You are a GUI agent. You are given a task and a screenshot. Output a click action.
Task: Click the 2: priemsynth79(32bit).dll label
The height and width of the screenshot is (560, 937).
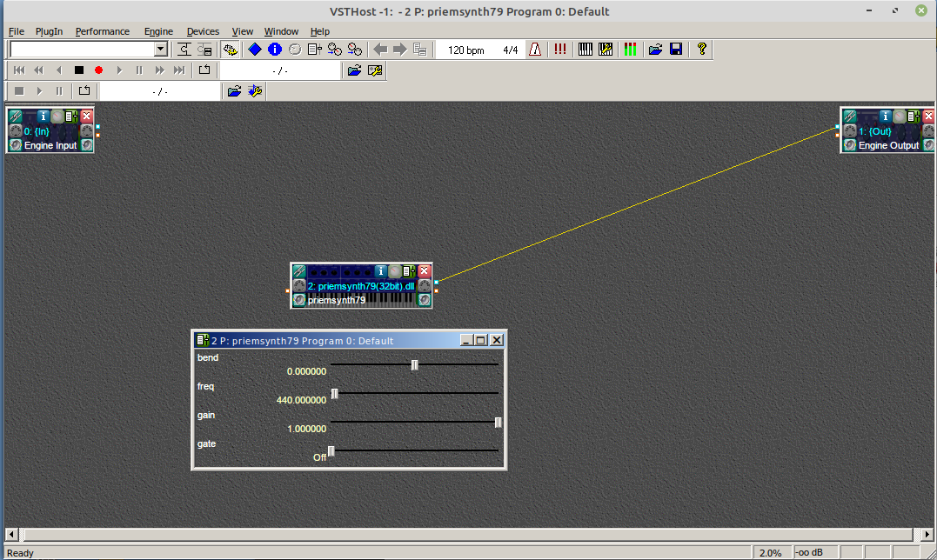point(361,287)
